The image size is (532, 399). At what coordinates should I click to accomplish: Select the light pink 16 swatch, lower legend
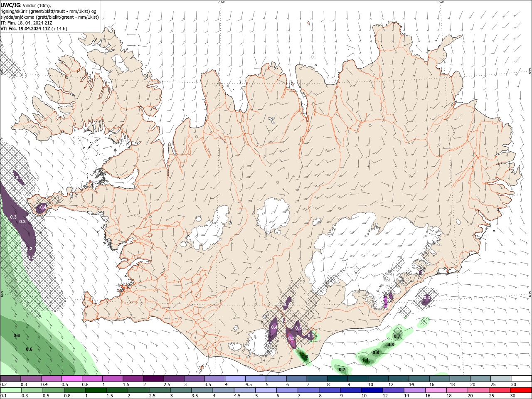point(436,390)
